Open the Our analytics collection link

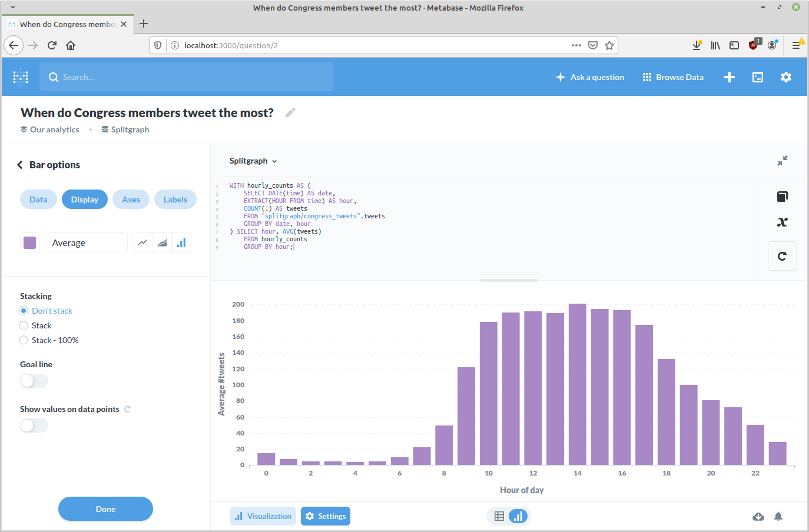50,129
